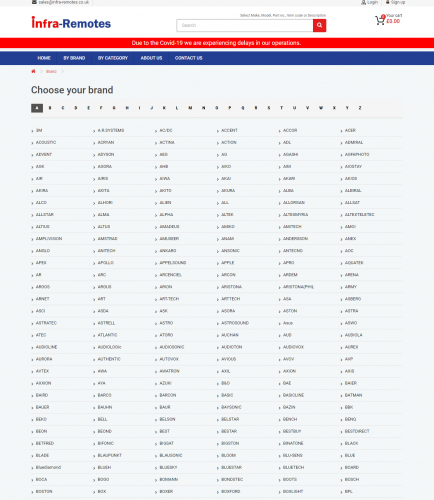Select the letter W brand tab
The width and height of the screenshot is (434, 500).
321,108
